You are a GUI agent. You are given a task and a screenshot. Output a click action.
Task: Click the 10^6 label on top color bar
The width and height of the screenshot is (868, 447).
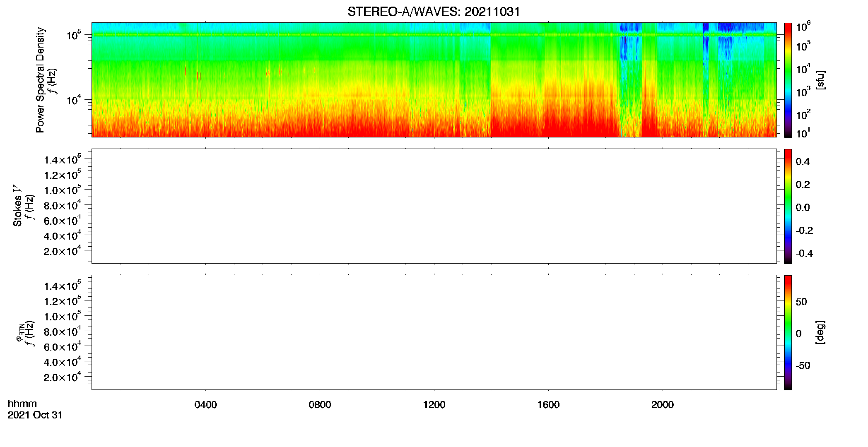pos(803,27)
